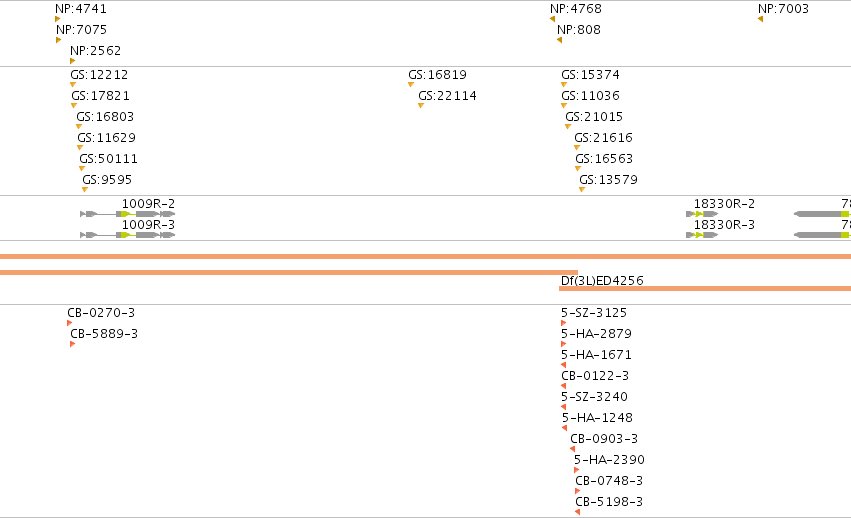Click the CB-5889-3 red arrow marker
The width and height of the screenshot is (851, 518).
point(72,344)
